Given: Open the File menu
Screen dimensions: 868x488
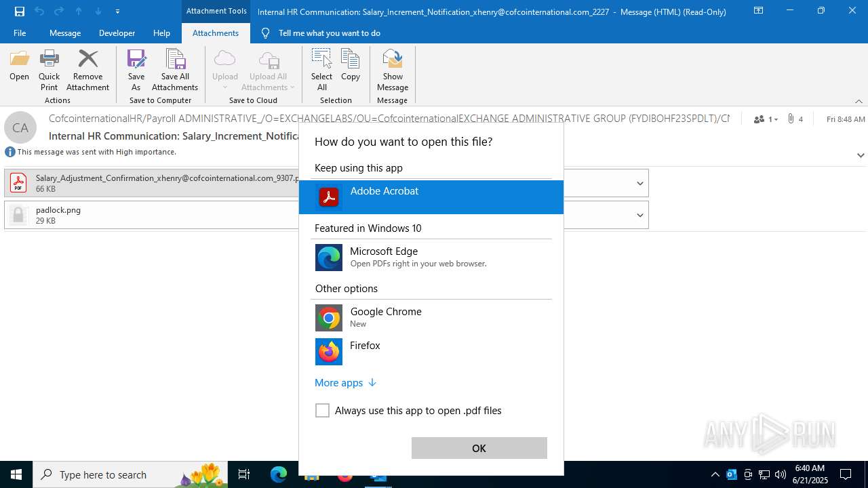Looking at the screenshot, I should pyautogui.click(x=20, y=33).
